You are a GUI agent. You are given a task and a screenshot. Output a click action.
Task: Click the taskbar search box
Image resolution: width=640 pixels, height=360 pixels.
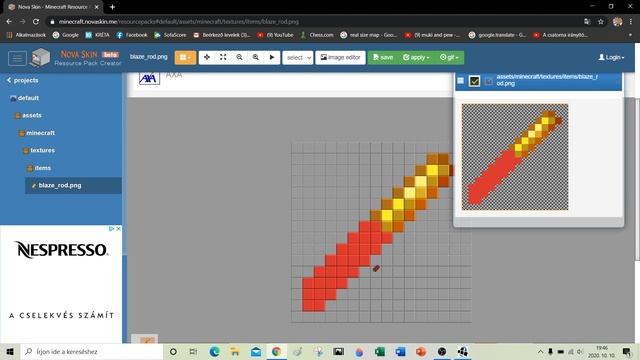(x=92, y=351)
